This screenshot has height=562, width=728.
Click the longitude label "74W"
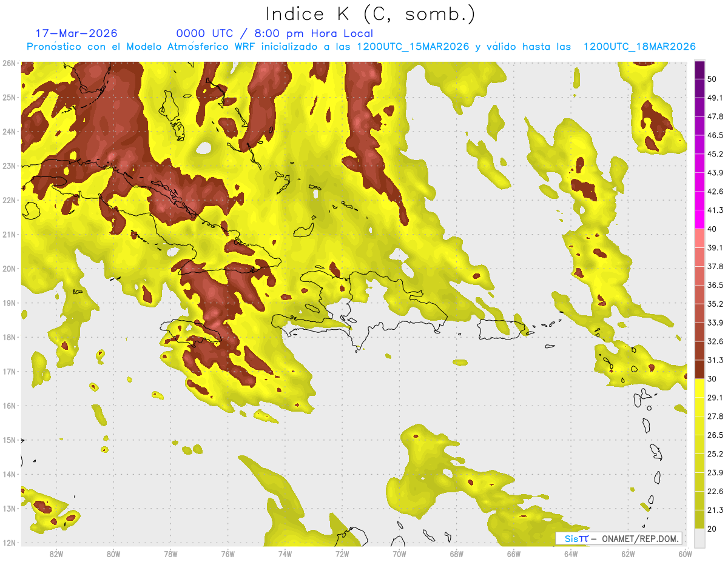[x=285, y=554]
